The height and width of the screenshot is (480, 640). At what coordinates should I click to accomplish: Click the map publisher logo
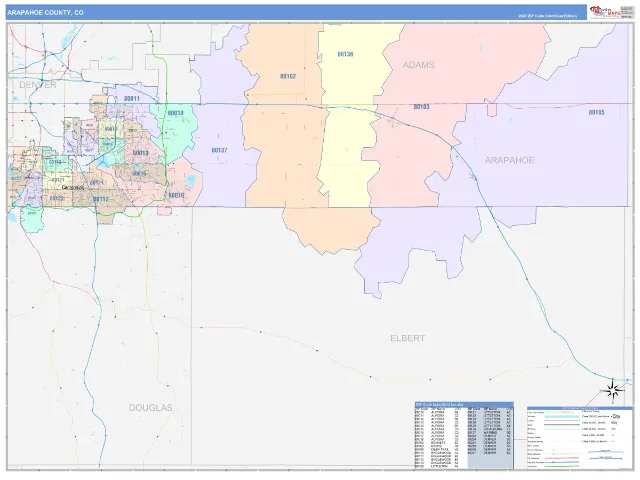(606, 12)
